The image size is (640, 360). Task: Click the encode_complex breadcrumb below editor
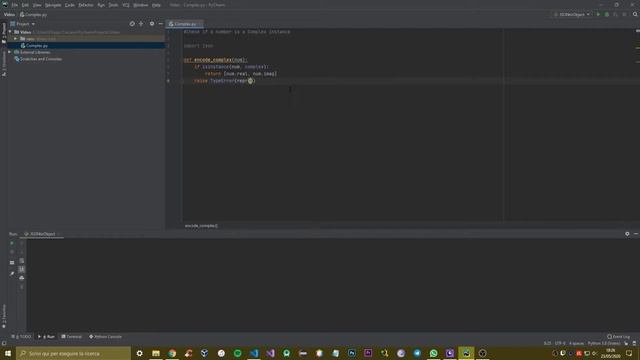pyautogui.click(x=201, y=226)
